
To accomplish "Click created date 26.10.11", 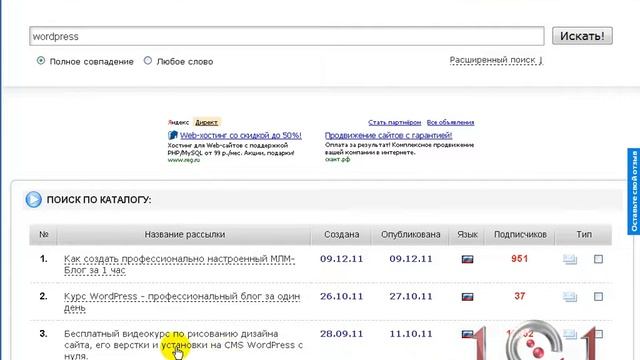I will [341, 296].
